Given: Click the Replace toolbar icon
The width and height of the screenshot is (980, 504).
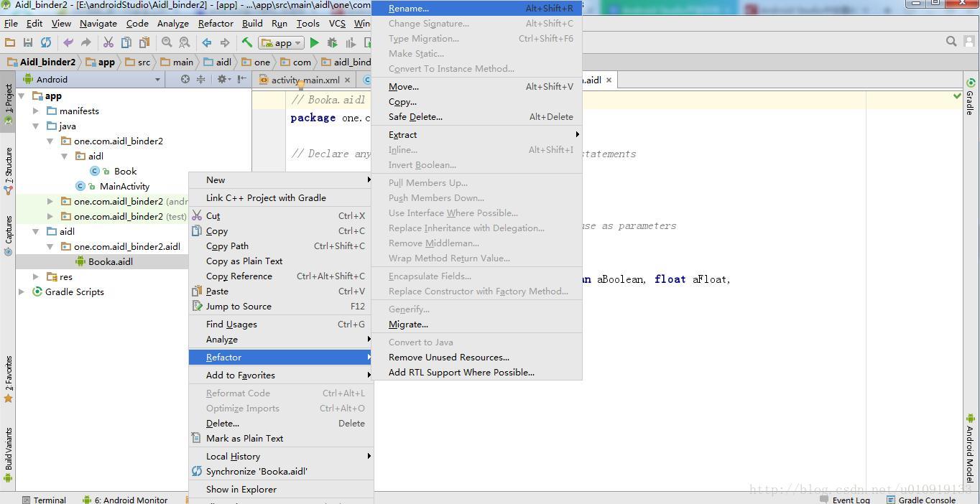Looking at the screenshot, I should (184, 43).
